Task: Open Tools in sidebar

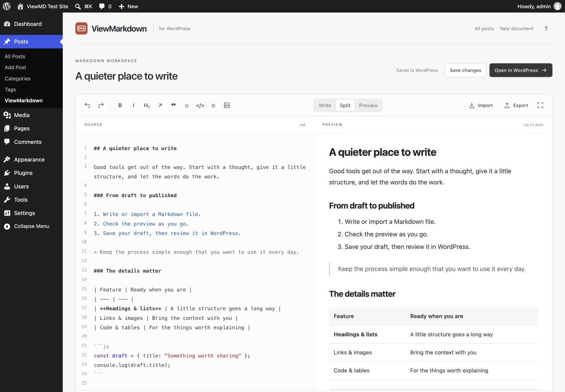Action: [x=31, y=200]
